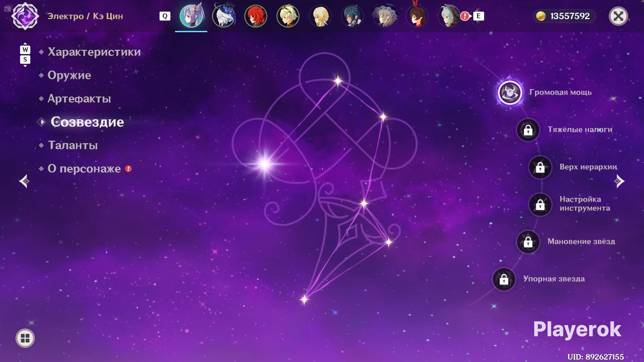Click the Электро / Кэ Цин title text
Image resolution: width=644 pixels, height=362 pixels.
pyautogui.click(x=85, y=16)
